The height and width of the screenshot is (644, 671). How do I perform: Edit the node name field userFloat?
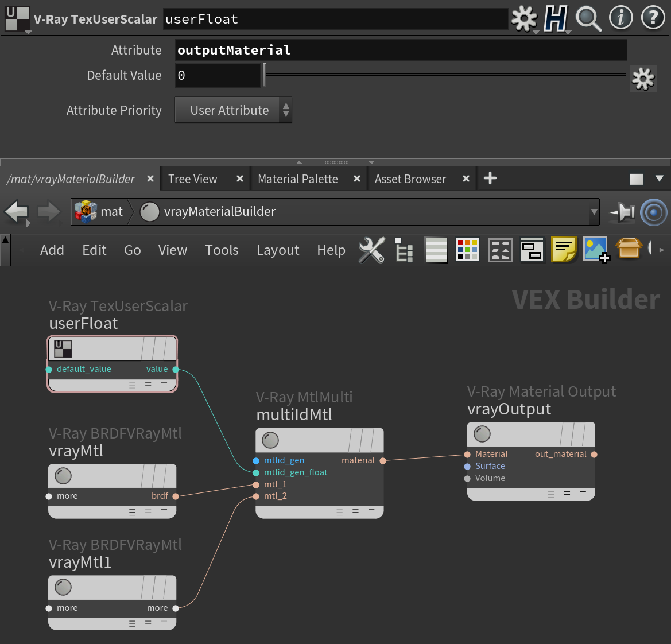click(x=335, y=19)
